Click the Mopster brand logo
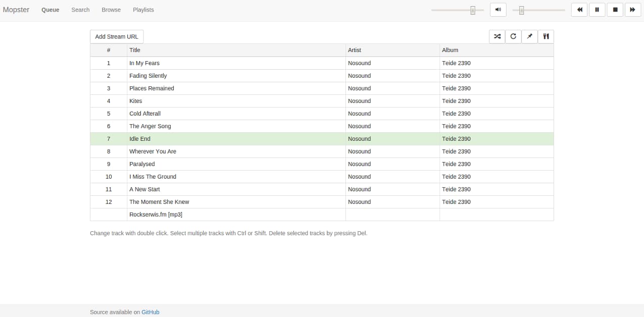Image resolution: width=644 pixels, height=317 pixels. 16,10
